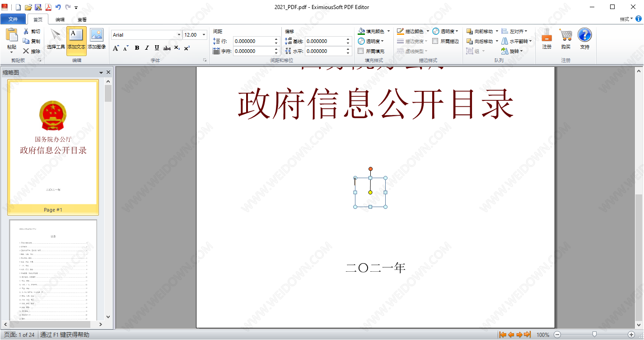Switch to the 编辑 ribbon tab
The width and height of the screenshot is (644, 340).
(x=60, y=19)
